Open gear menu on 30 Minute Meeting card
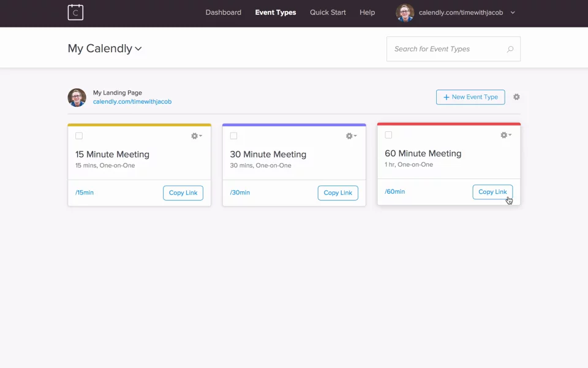 (351, 136)
